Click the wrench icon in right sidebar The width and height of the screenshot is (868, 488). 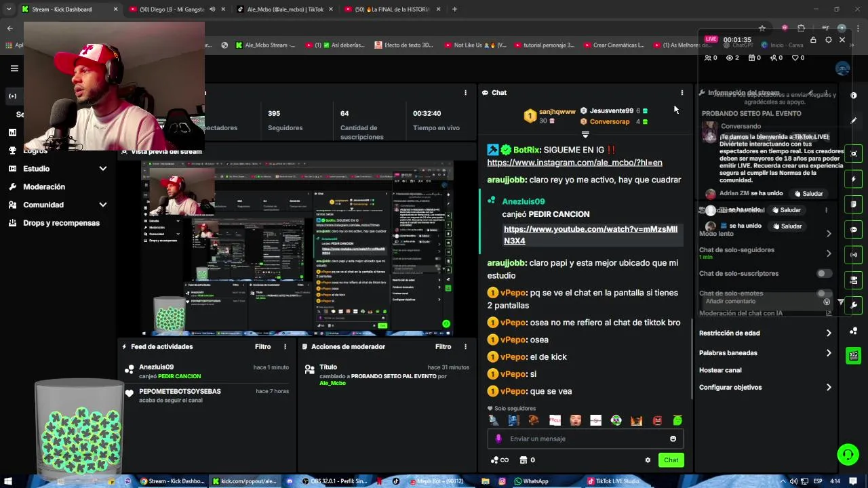coord(854,306)
